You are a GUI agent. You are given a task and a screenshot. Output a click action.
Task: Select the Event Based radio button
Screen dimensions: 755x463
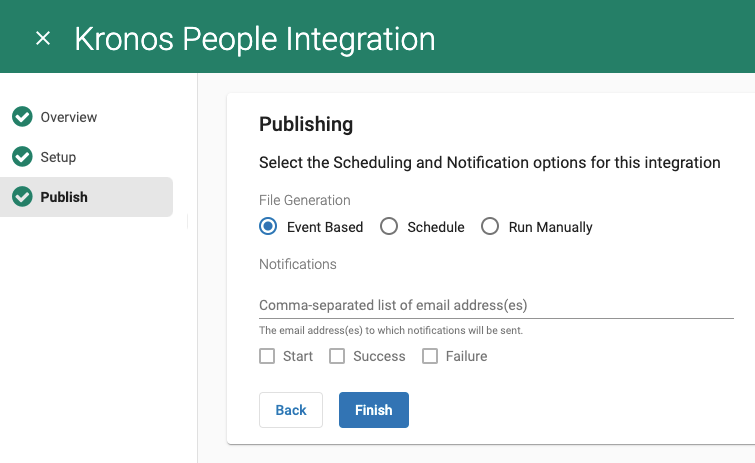click(268, 226)
